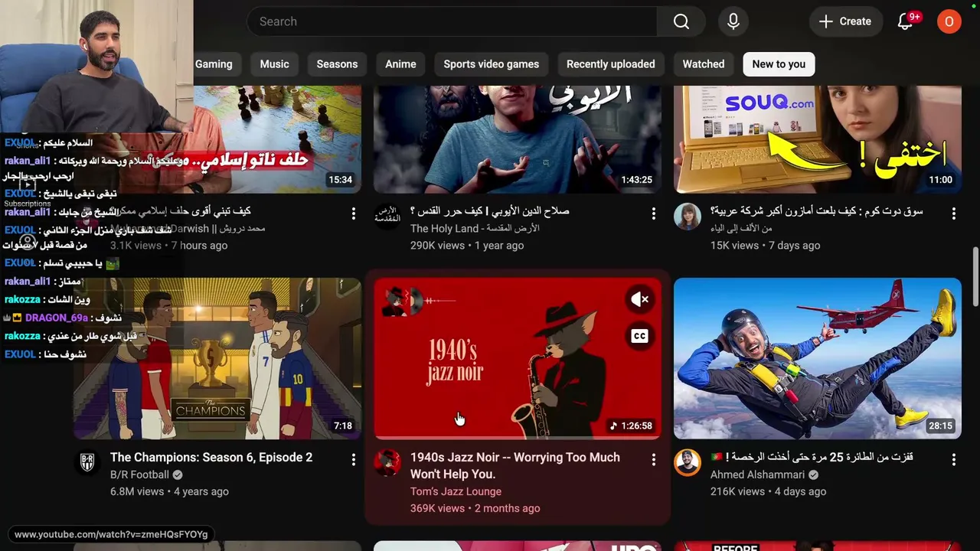This screenshot has height=551, width=980.
Task: Open options for Ahmed Alshammari video
Action: coord(953,460)
